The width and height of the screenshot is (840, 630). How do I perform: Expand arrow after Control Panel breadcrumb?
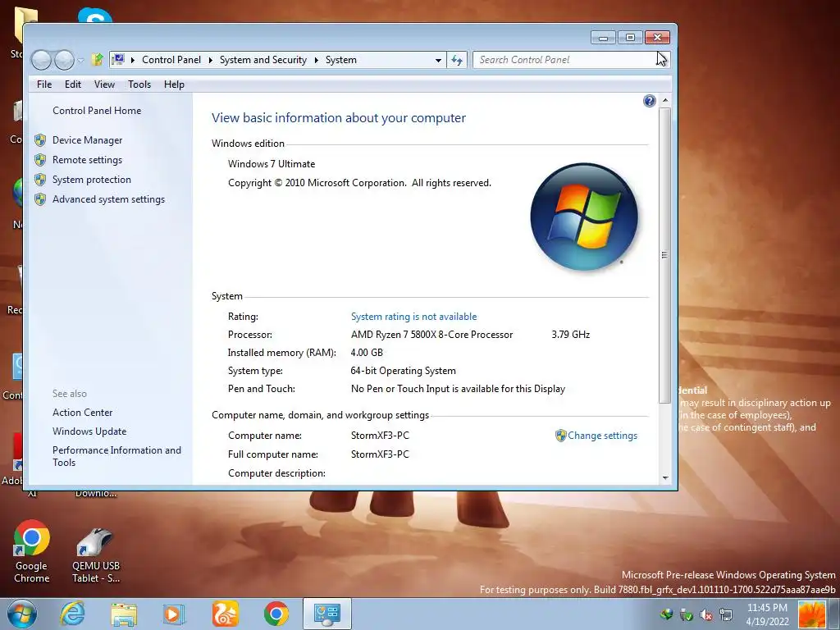211,60
